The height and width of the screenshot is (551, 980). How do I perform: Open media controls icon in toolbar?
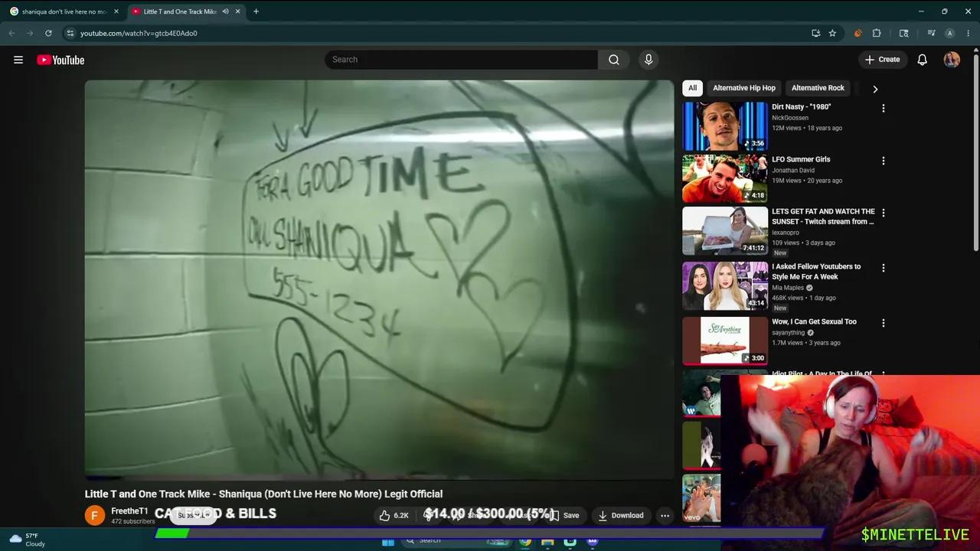[x=931, y=33]
